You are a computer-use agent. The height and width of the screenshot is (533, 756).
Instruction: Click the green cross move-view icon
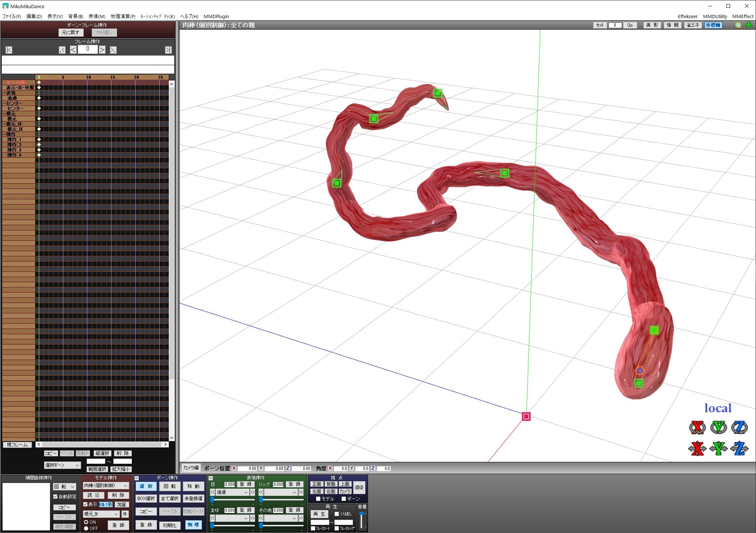point(749,25)
